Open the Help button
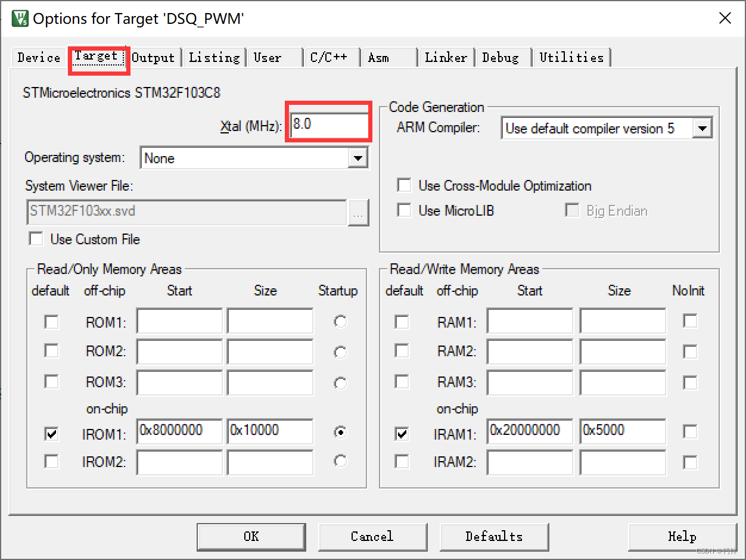Viewport: 746px width, 560px height. pos(682,537)
